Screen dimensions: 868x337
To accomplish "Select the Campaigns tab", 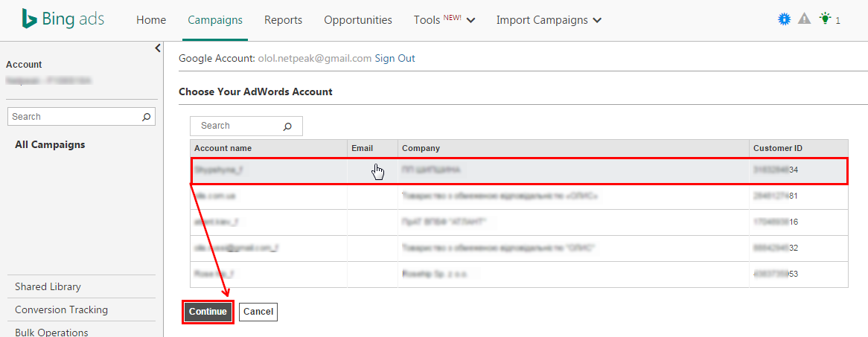I will click(x=215, y=20).
